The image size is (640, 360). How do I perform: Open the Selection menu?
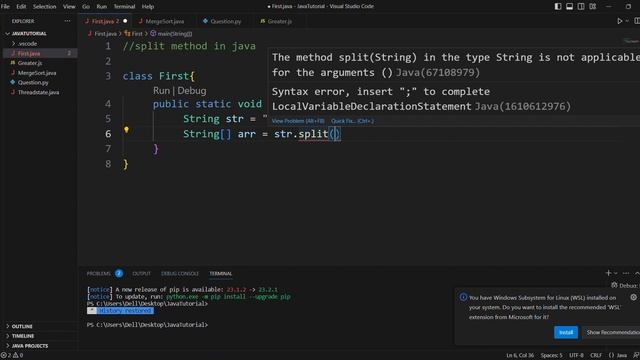click(x=44, y=7)
